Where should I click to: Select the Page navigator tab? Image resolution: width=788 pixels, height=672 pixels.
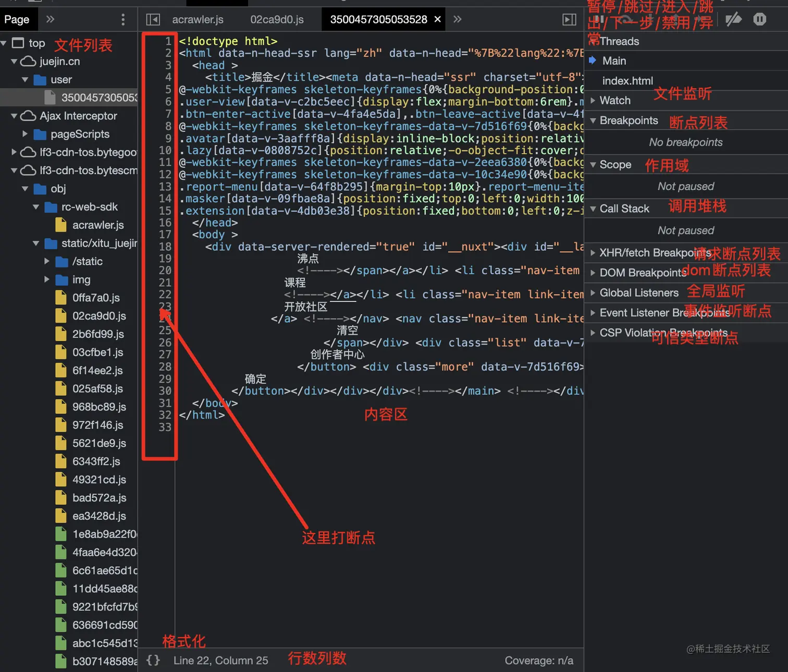pyautogui.click(x=17, y=20)
